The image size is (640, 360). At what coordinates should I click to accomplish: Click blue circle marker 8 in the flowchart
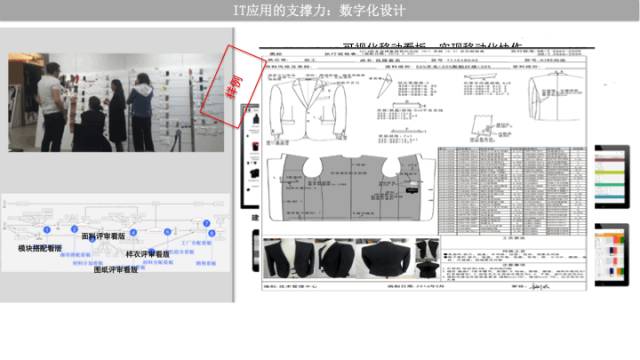click(x=211, y=233)
